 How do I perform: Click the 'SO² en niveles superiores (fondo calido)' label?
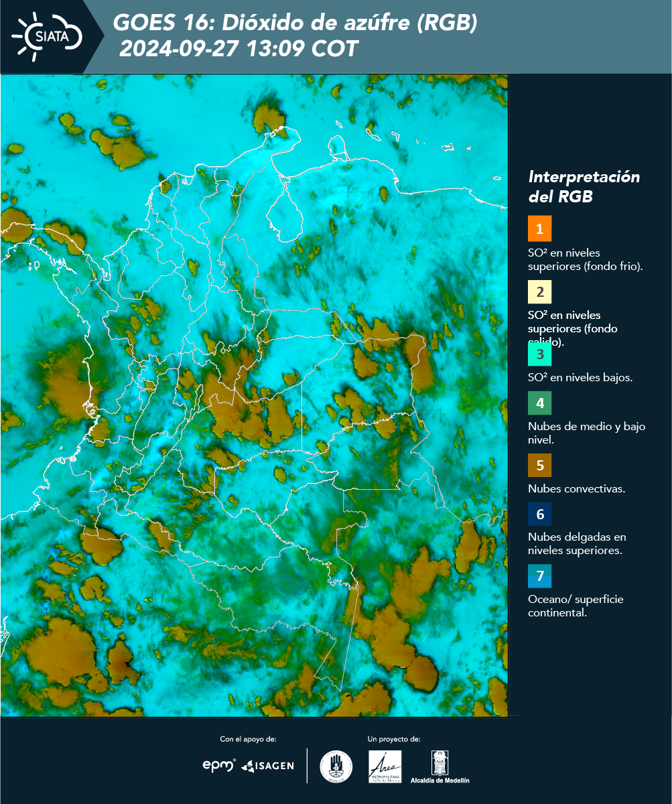pyautogui.click(x=573, y=328)
